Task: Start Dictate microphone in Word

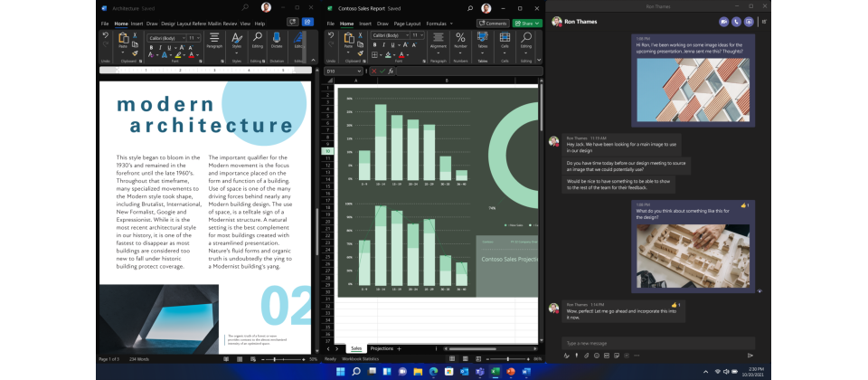Action: [x=277, y=38]
